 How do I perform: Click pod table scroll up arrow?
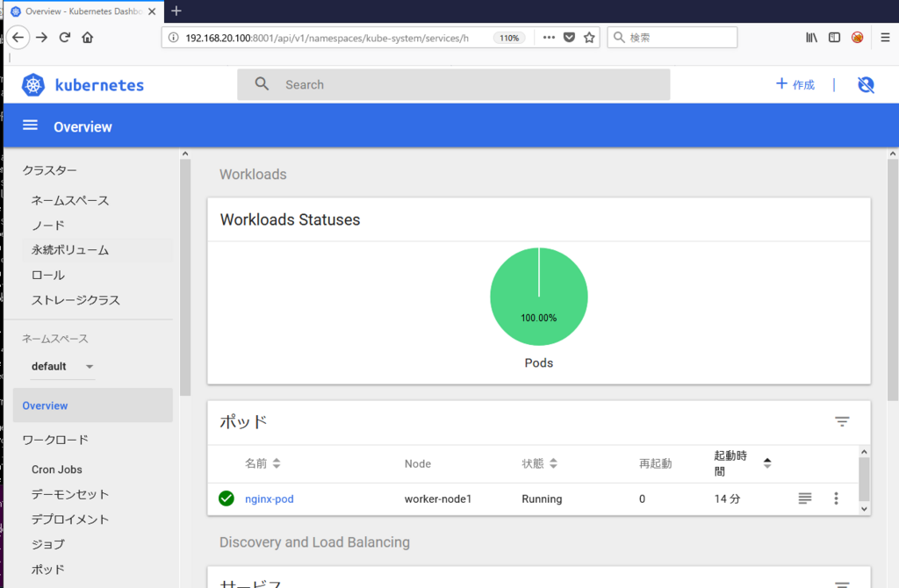864,452
